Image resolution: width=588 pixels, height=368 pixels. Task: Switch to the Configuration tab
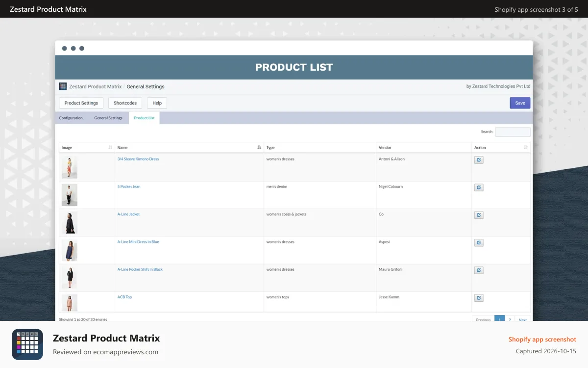[71, 118]
